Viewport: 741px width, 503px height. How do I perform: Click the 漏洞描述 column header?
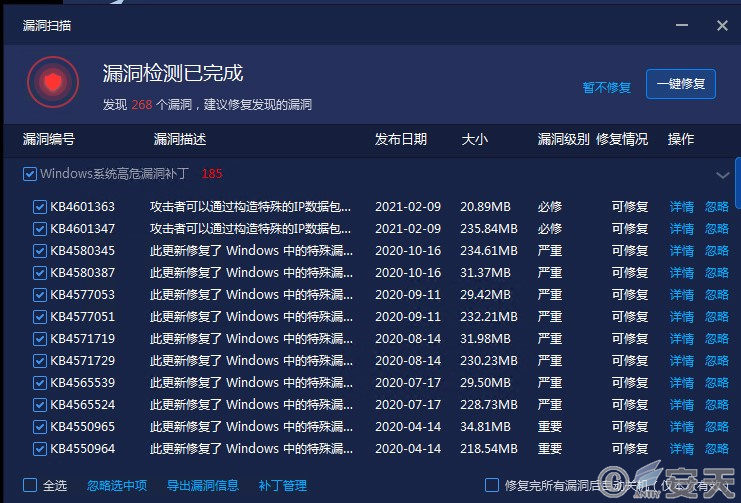pos(180,139)
